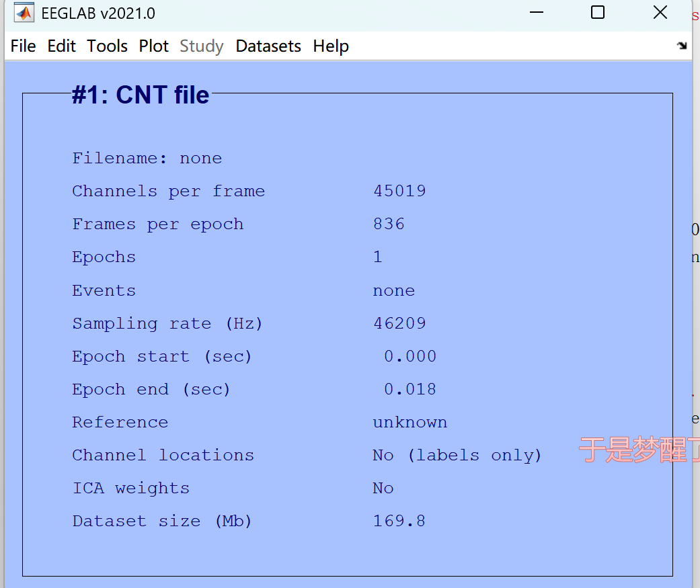Click the 'Channel locations' label

pyautogui.click(x=163, y=455)
